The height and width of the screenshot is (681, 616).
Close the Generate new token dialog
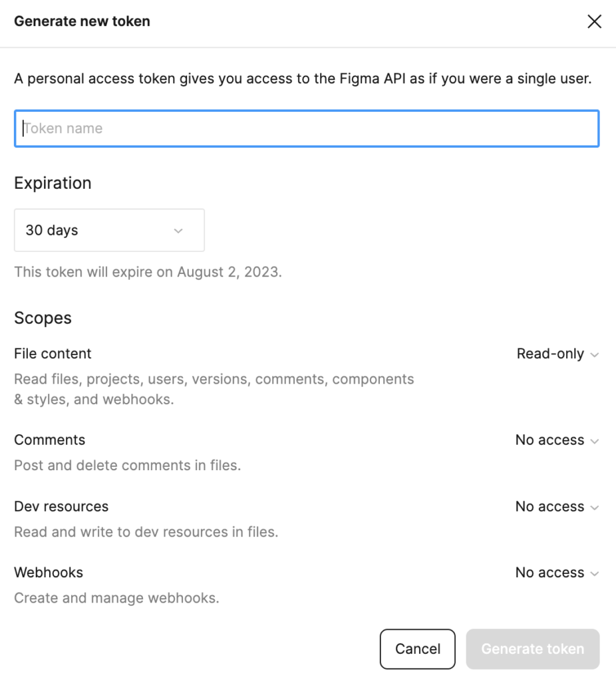pos(594,22)
